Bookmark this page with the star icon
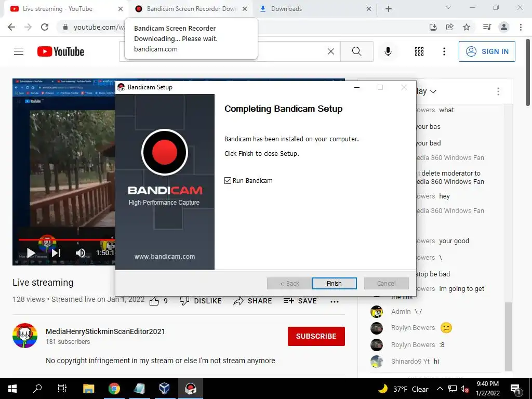Image resolution: width=532 pixels, height=399 pixels. 467,27
